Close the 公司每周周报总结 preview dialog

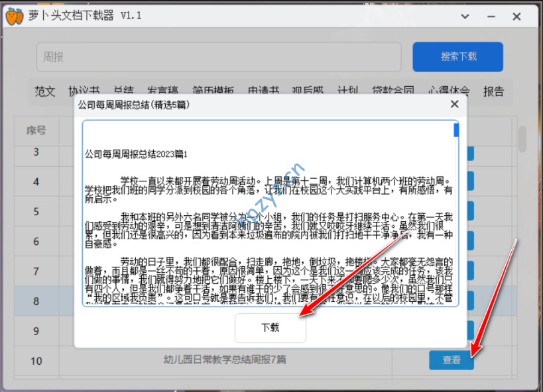click(454, 104)
